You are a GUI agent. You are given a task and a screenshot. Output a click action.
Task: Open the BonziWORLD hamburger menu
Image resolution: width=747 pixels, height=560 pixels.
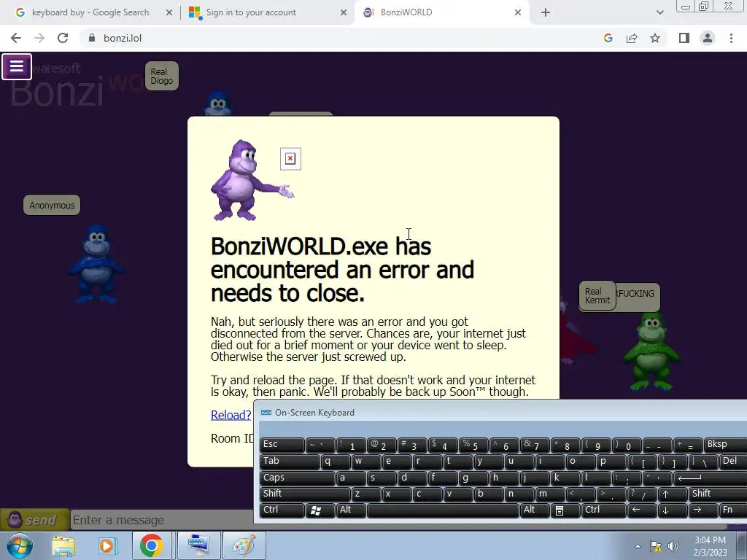click(x=17, y=66)
